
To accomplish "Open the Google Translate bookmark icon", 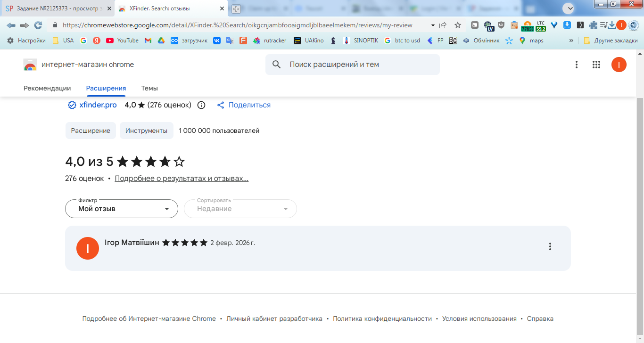I will [x=230, y=41].
